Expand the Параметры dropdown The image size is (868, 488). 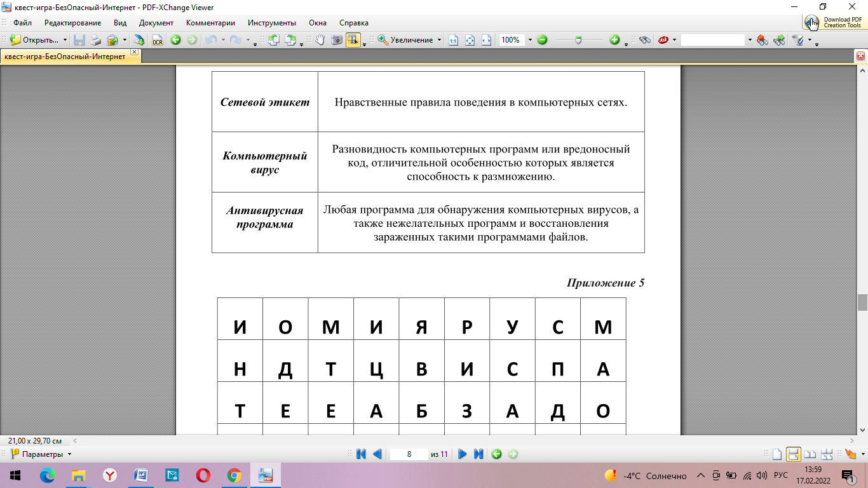tap(69, 454)
